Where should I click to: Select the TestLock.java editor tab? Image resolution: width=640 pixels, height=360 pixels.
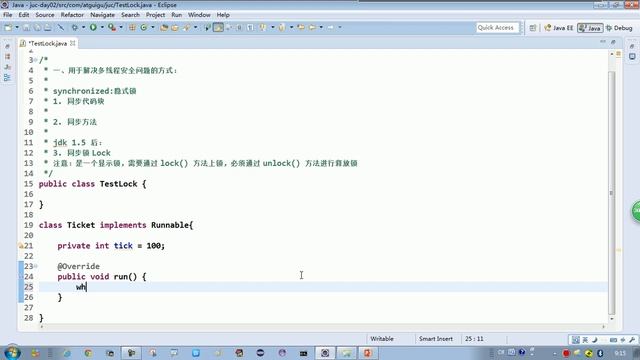coord(47,43)
